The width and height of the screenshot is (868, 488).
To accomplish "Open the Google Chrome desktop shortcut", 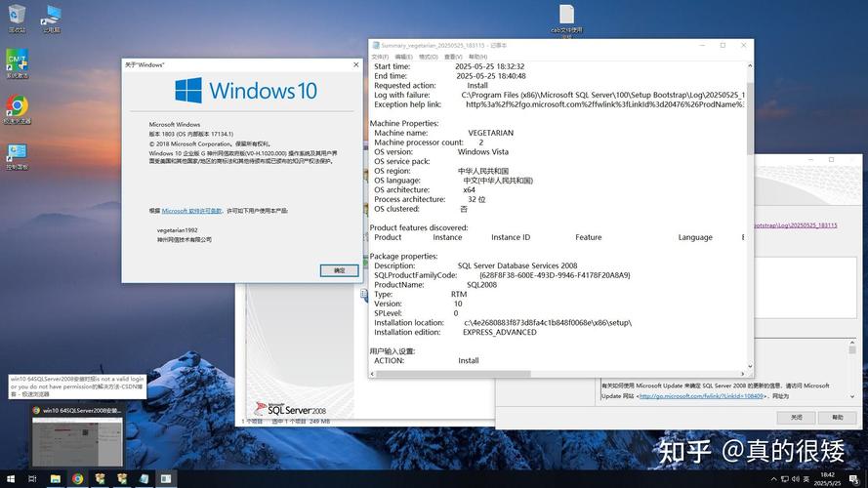I will click(x=17, y=106).
